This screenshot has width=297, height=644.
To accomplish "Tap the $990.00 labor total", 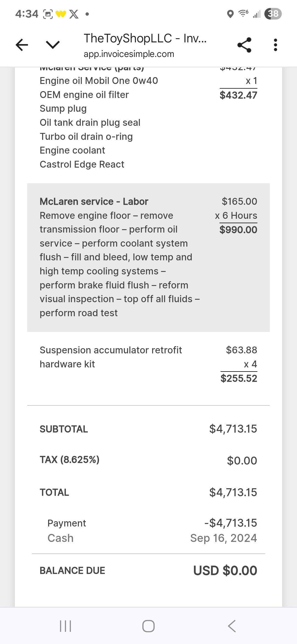I will (x=238, y=230).
